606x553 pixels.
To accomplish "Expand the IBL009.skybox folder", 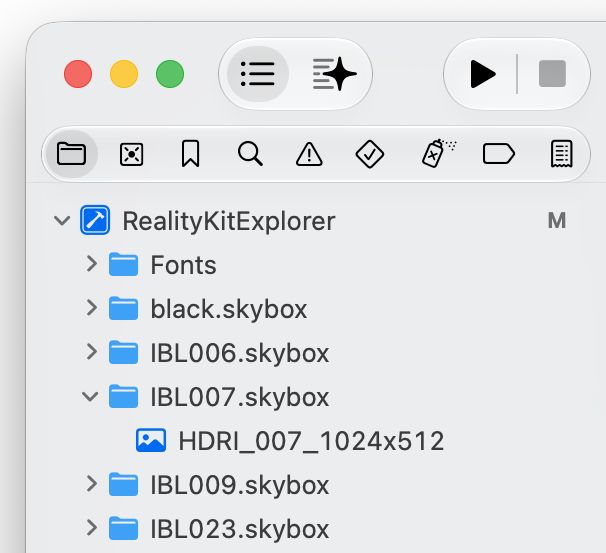I will (x=92, y=483).
